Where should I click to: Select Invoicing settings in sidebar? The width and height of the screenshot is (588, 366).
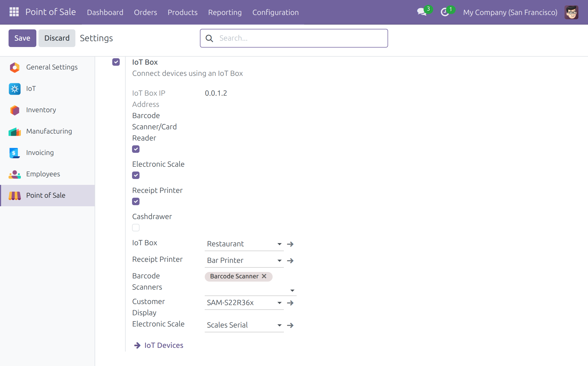point(48,153)
